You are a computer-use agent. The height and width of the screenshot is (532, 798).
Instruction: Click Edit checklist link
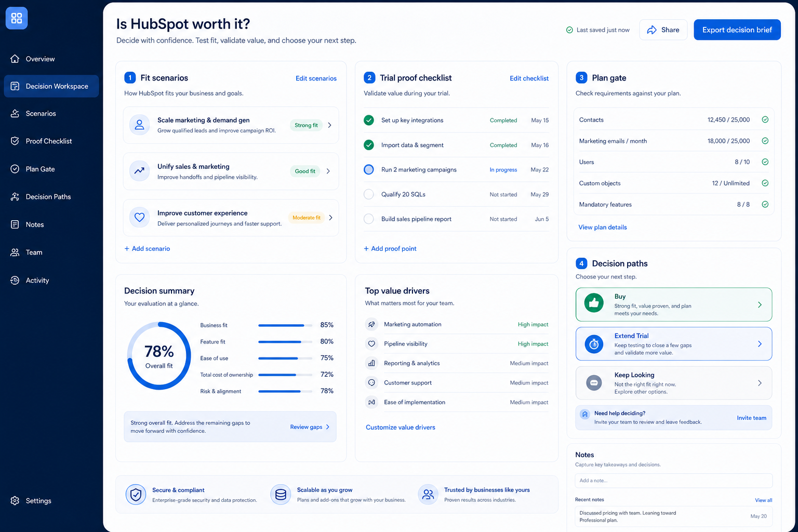(x=529, y=78)
